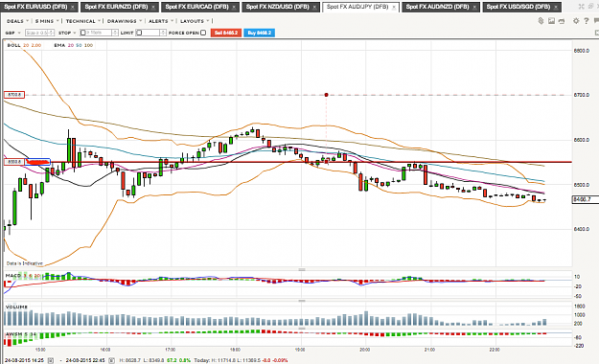Open the GBP currency dropdown

12,33
